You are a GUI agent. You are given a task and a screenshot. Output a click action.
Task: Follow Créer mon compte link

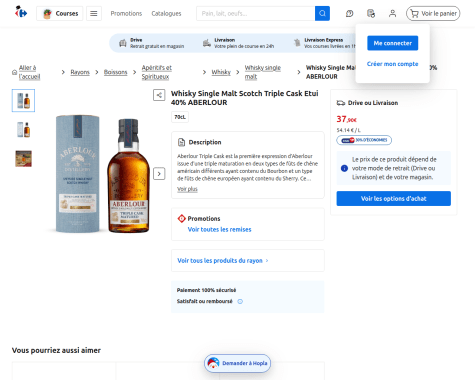click(x=392, y=64)
